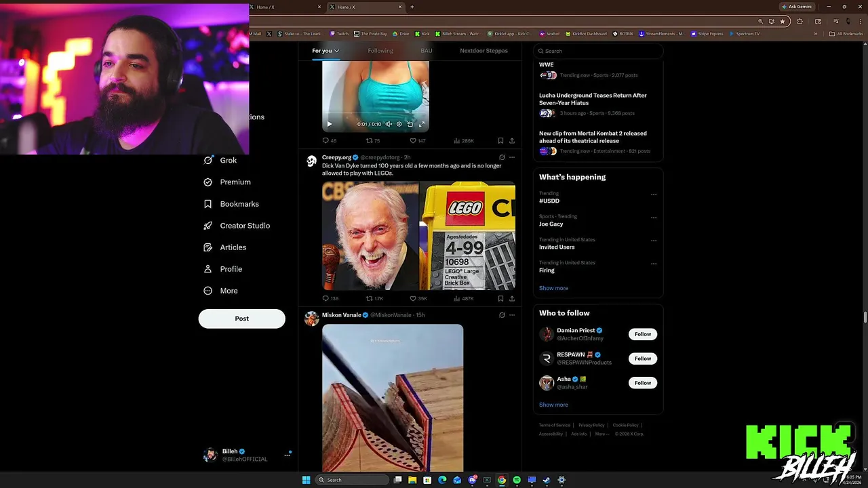Share the top video post
The height and width of the screenshot is (488, 868).
coord(512,141)
